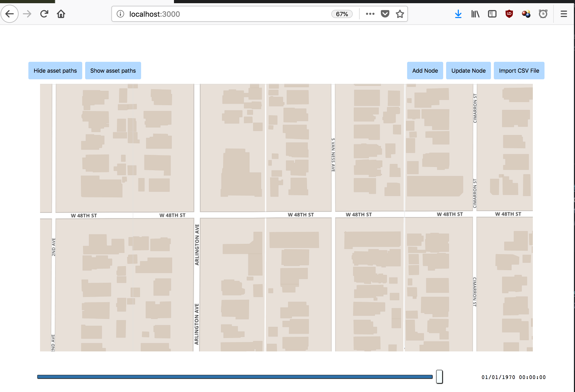Click the forward navigation arrow
Viewport: 575px width, 392px height.
point(27,14)
